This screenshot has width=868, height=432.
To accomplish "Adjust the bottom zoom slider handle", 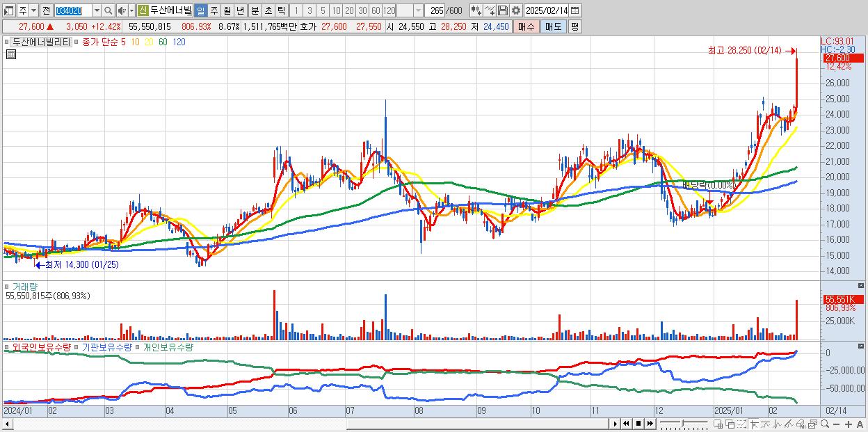I will [683, 424].
